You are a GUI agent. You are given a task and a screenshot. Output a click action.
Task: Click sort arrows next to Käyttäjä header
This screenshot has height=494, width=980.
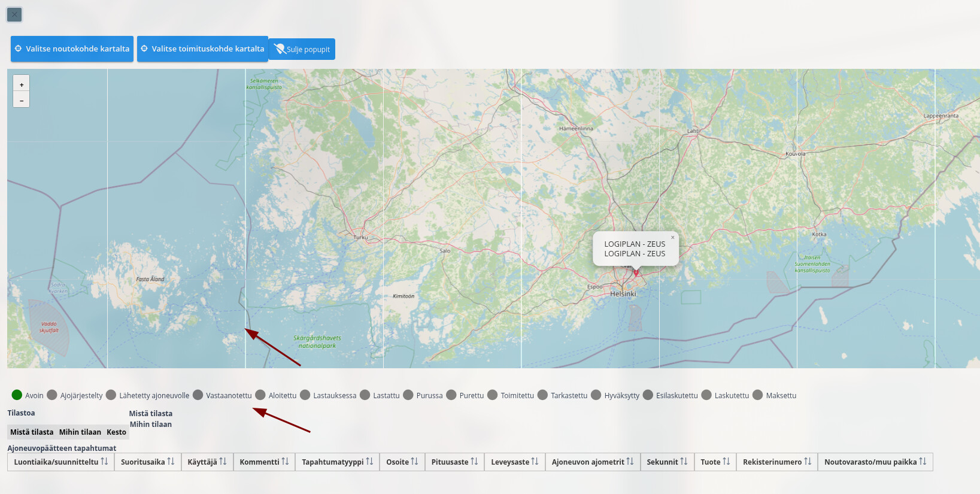pyautogui.click(x=223, y=462)
